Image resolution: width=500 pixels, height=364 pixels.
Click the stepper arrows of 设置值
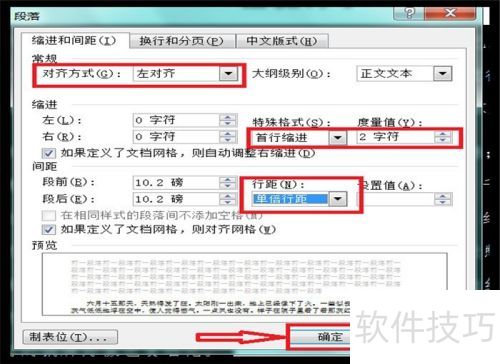pos(443,199)
